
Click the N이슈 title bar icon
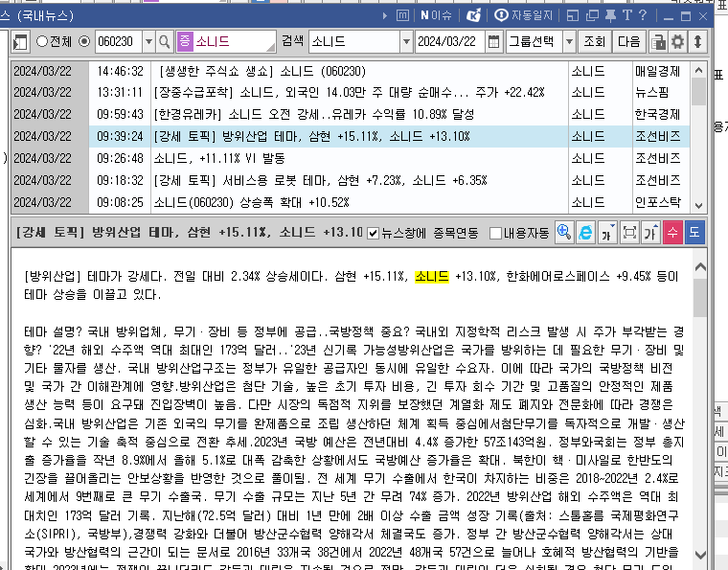[x=436, y=15]
